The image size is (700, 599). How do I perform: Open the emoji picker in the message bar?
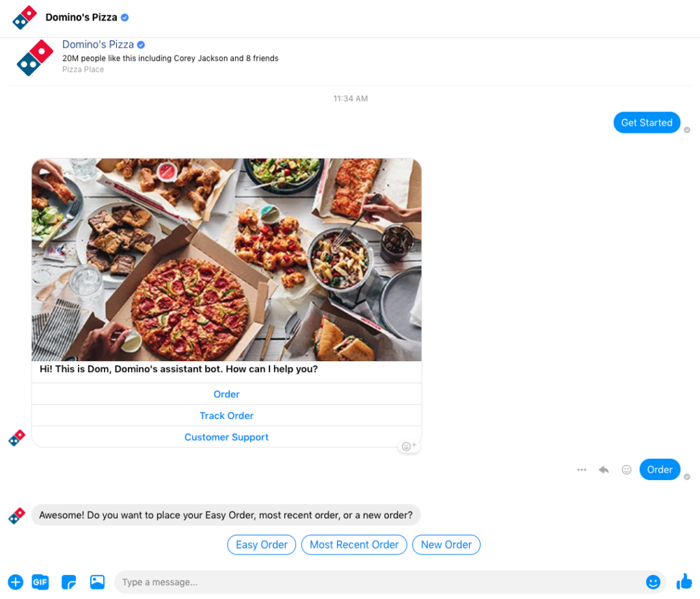click(x=653, y=582)
